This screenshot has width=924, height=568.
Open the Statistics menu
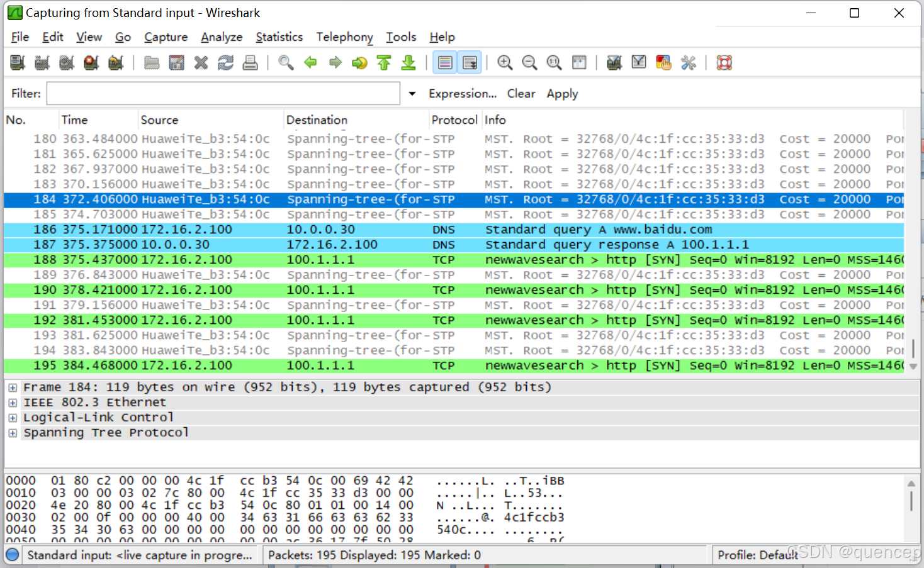click(x=279, y=37)
